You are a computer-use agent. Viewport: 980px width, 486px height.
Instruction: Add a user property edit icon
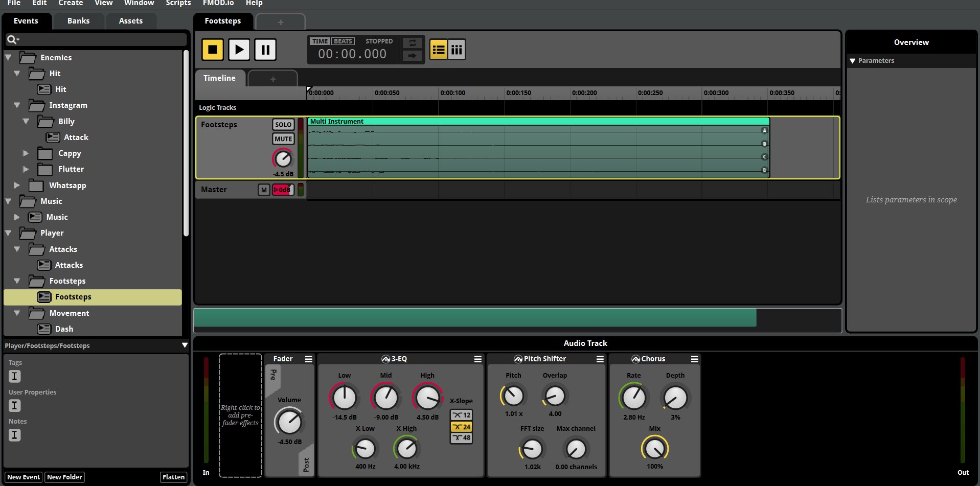point(14,406)
